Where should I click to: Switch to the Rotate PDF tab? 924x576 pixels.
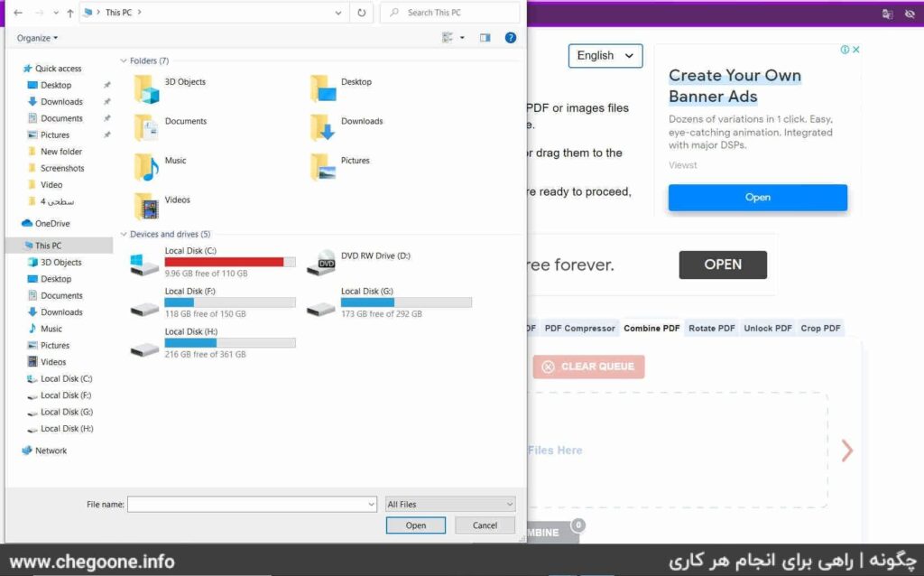click(x=711, y=329)
